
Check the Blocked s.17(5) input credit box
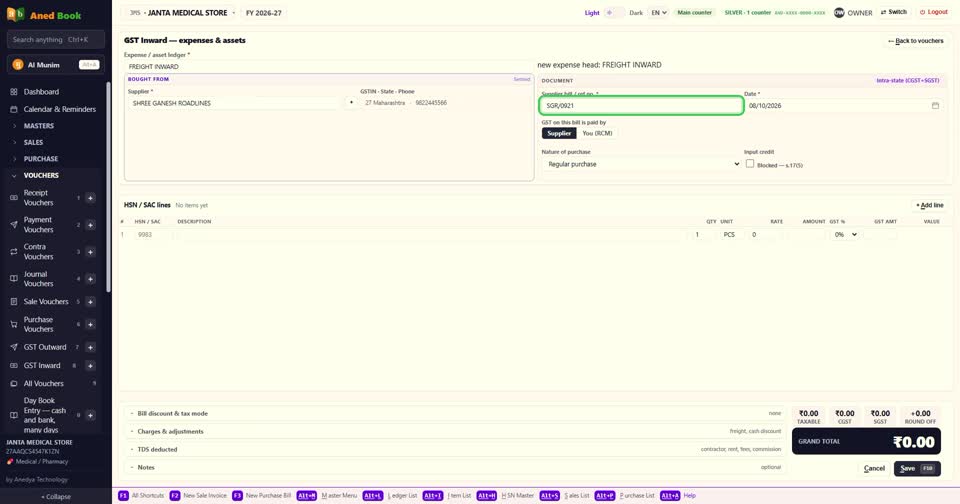click(750, 164)
